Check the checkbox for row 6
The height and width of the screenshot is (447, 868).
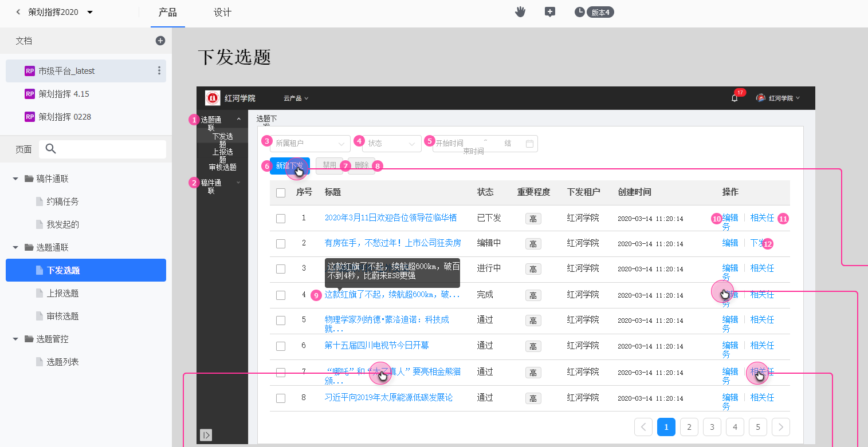point(281,346)
